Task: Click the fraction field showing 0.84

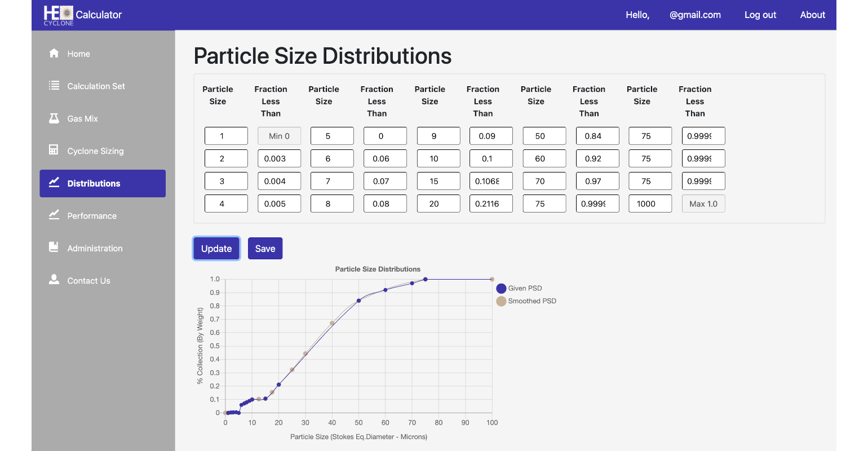Action: 597,136
